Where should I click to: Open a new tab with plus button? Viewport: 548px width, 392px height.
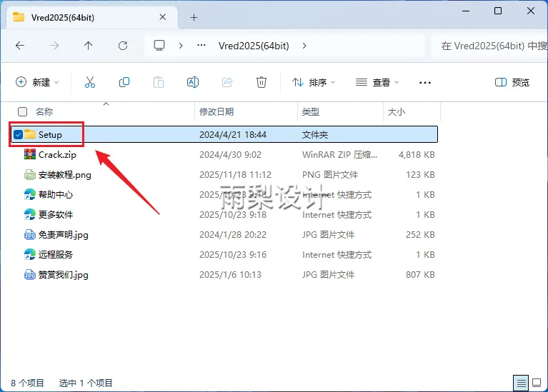click(194, 17)
